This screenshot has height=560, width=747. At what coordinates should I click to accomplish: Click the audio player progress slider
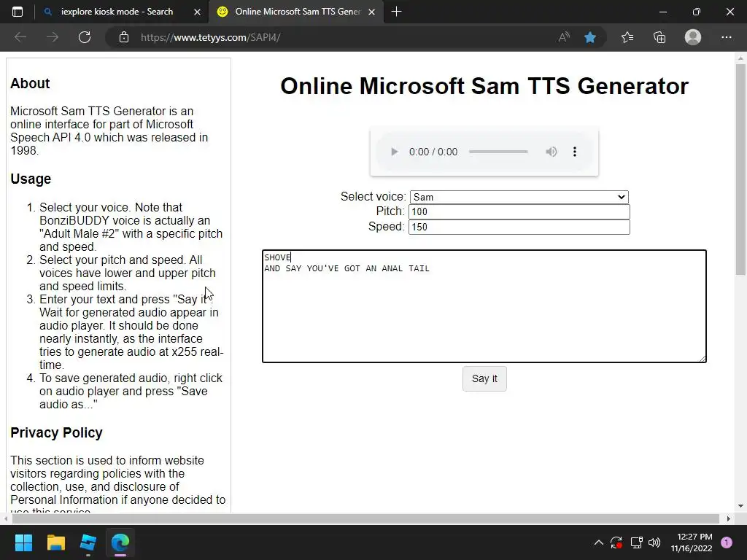click(498, 152)
